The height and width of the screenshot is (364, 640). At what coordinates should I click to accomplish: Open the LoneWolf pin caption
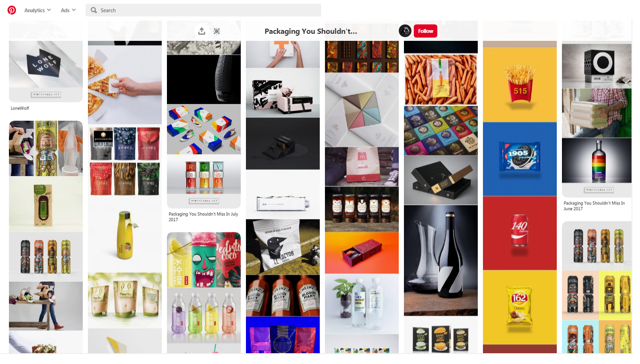pos(20,108)
